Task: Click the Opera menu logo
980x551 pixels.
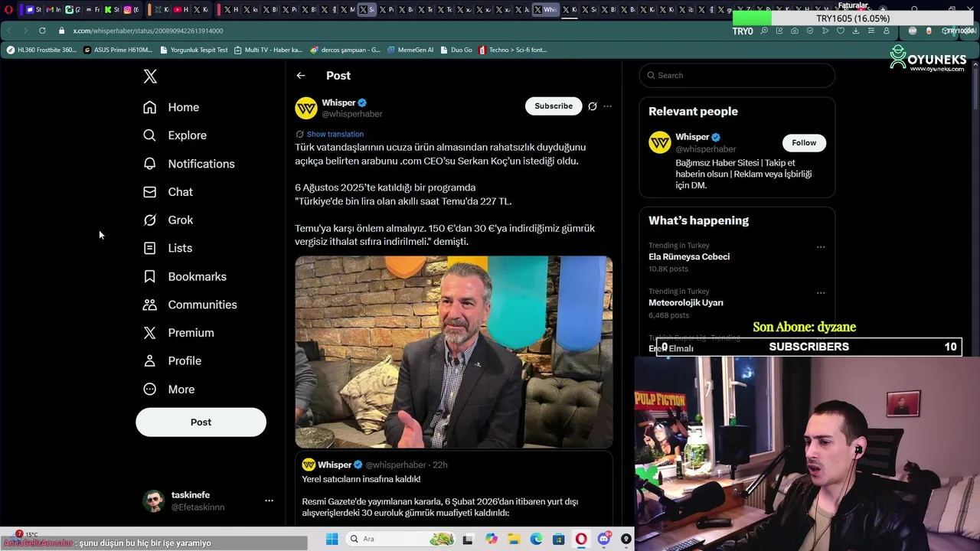Action: [8, 10]
